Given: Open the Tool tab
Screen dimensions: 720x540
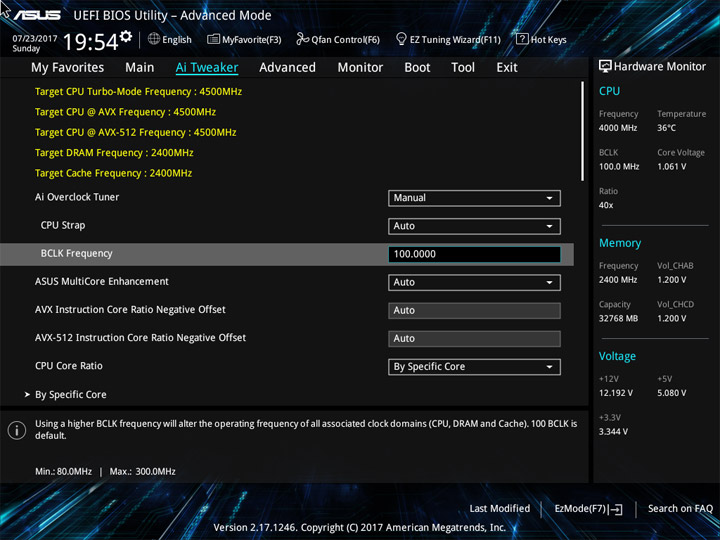Looking at the screenshot, I should [463, 68].
